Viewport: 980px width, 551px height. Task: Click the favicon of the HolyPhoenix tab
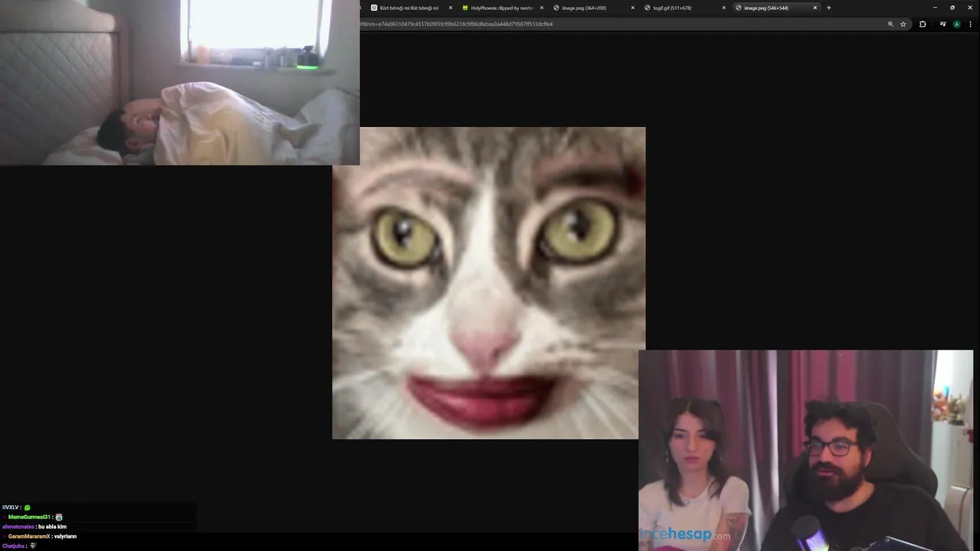pyautogui.click(x=465, y=8)
